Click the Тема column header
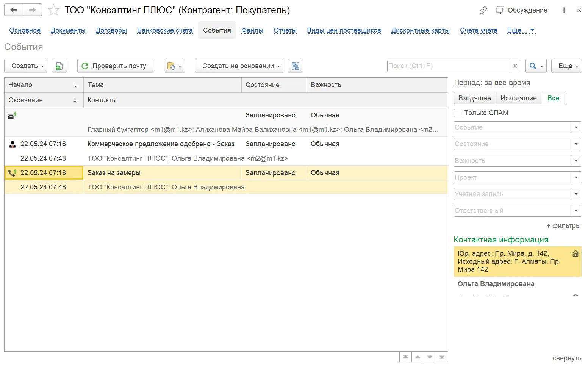This screenshot has width=588, height=366. click(x=163, y=85)
